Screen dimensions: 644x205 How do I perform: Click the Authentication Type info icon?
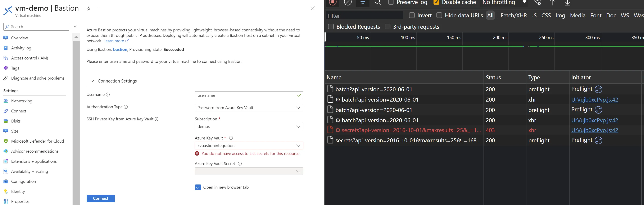126,107
